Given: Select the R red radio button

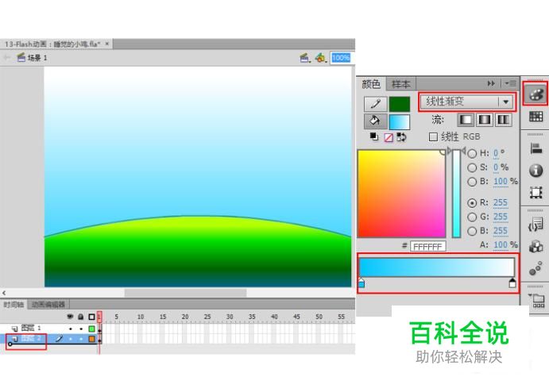Looking at the screenshot, I should click(472, 203).
